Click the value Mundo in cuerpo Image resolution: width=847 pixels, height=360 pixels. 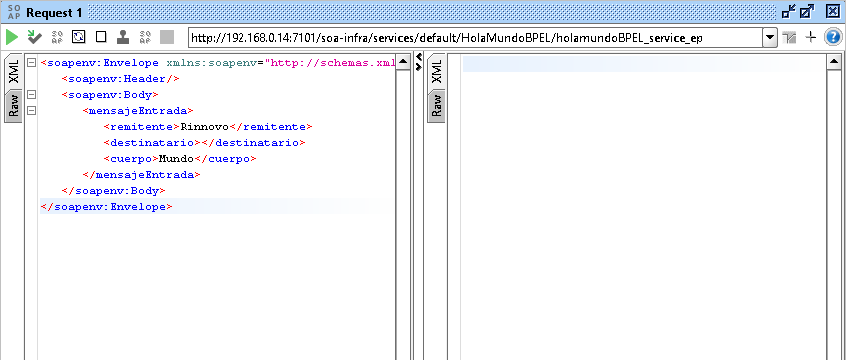[x=176, y=159]
